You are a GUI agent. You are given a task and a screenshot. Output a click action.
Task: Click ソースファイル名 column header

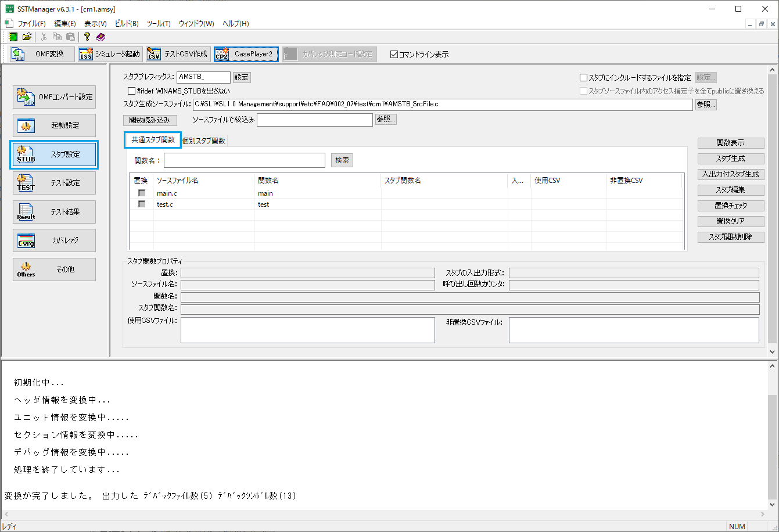204,181
